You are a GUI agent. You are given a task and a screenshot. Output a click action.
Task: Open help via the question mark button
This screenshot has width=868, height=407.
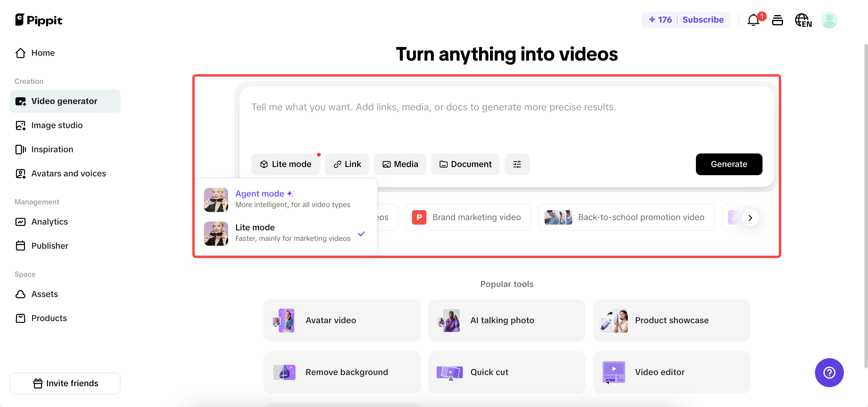click(x=829, y=373)
